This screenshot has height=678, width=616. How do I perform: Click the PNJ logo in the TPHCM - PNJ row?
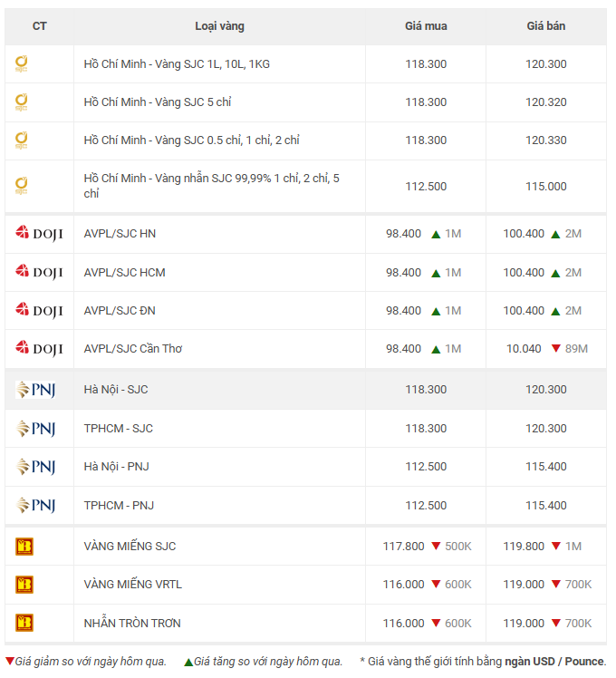tap(35, 505)
